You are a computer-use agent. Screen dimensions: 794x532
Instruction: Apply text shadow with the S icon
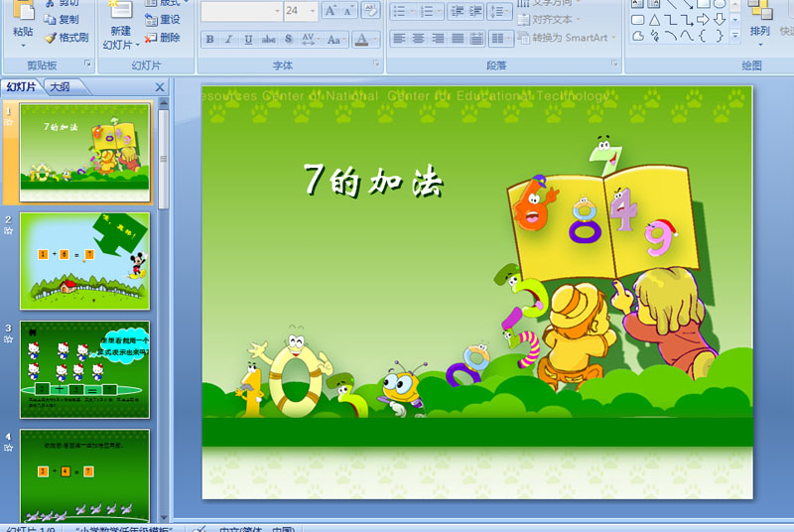pos(288,39)
